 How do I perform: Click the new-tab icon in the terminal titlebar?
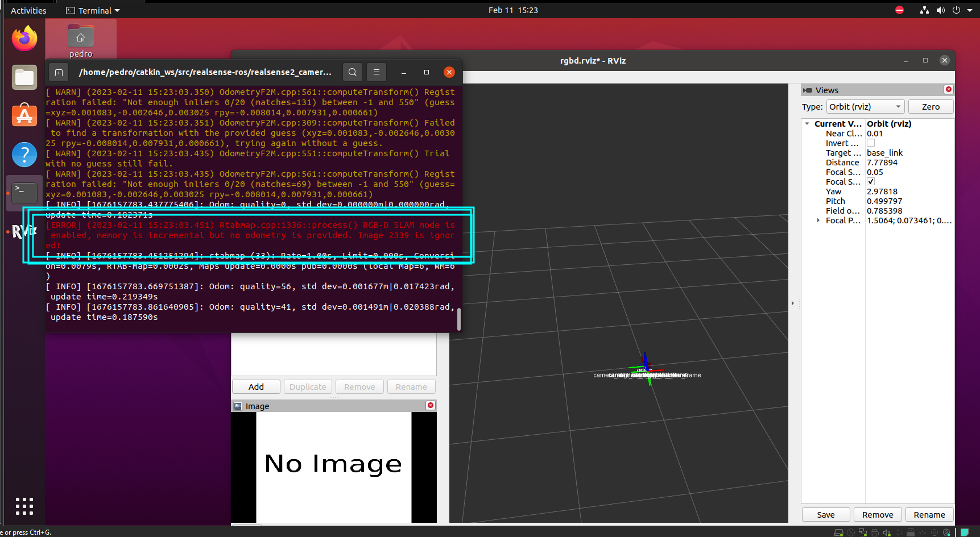click(x=59, y=72)
